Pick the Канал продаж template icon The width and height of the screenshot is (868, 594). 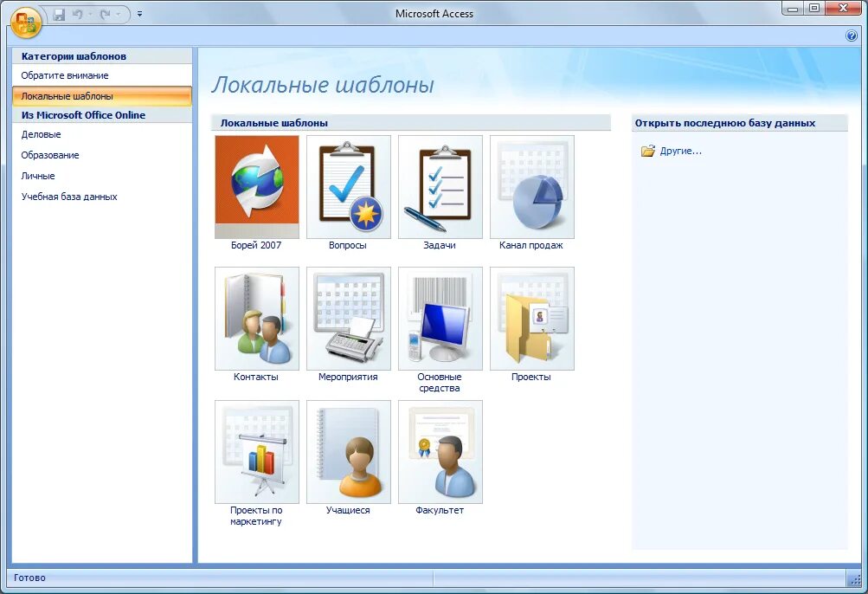point(532,187)
